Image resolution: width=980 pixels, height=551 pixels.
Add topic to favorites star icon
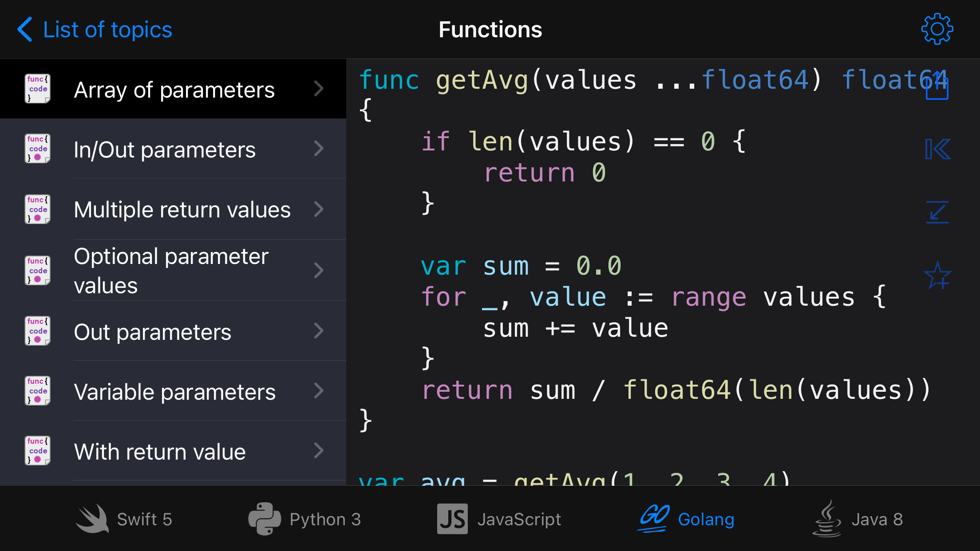pos(937,275)
